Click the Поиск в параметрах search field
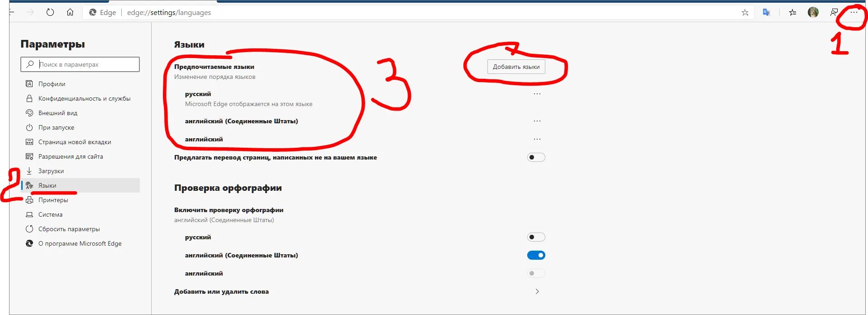Image resolution: width=868 pixels, height=315 pixels. click(x=80, y=64)
